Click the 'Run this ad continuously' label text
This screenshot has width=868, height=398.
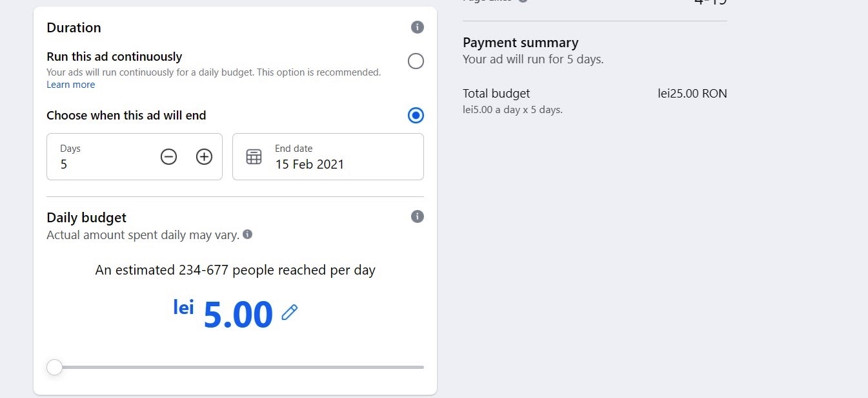114,57
